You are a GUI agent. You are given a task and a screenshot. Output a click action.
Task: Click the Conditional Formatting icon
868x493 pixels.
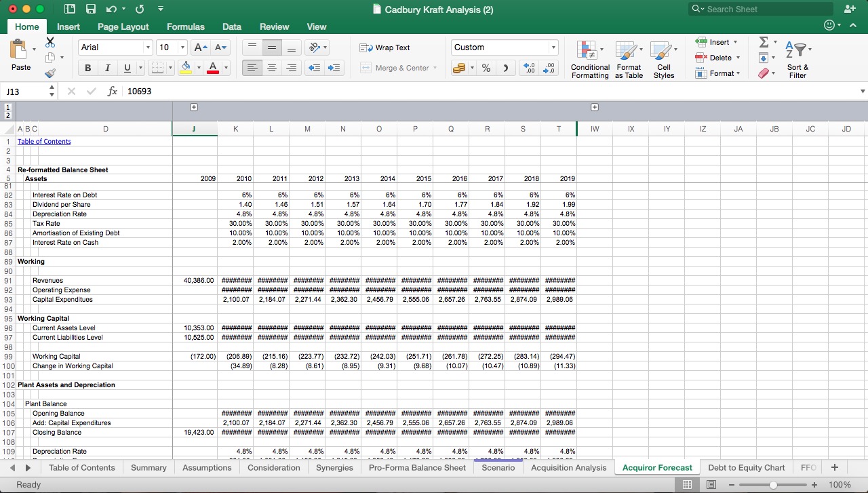click(589, 60)
